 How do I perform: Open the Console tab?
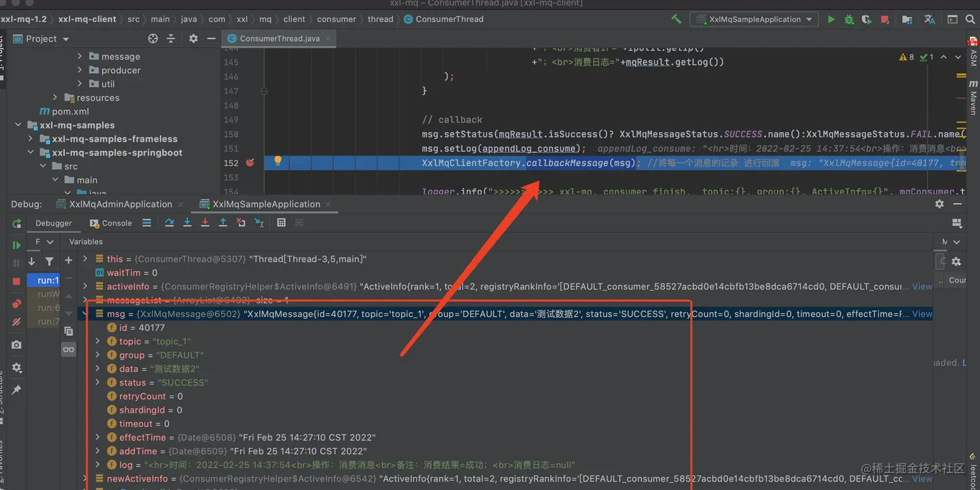tap(111, 223)
